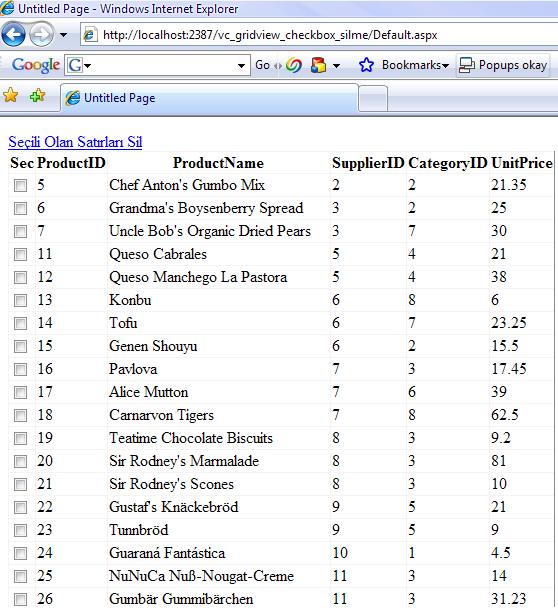Open a new blank tab

[x=373, y=99]
